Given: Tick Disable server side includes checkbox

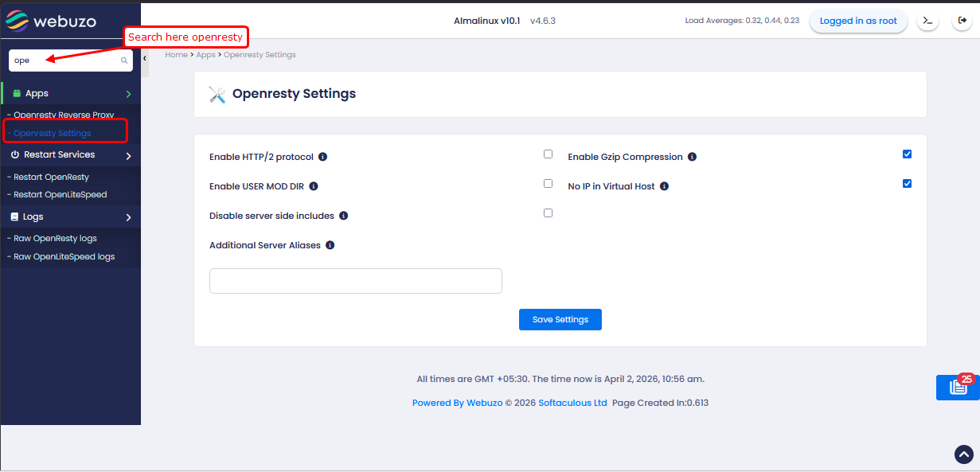Looking at the screenshot, I should (x=548, y=213).
